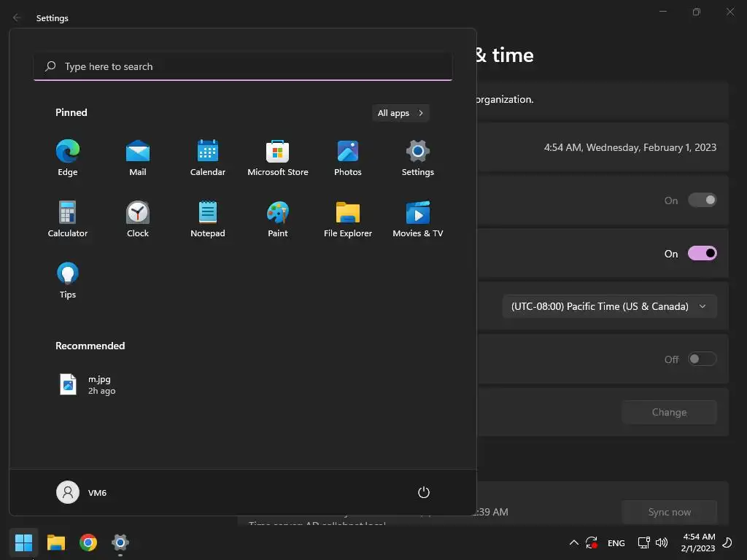Viewport: 747px width, 560px height.
Task: Click the Start menu search box
Action: pyautogui.click(x=243, y=66)
